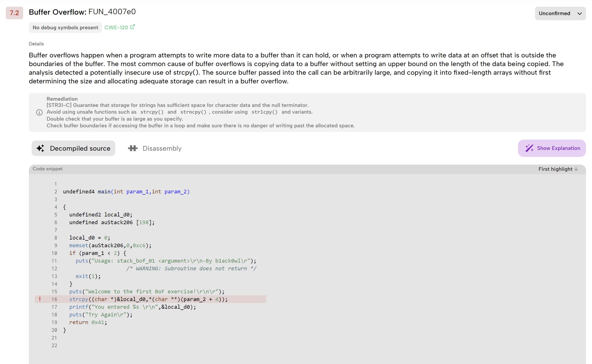This screenshot has width=592, height=364.
Task: Click the "return 0x41;" line
Action: click(88, 322)
